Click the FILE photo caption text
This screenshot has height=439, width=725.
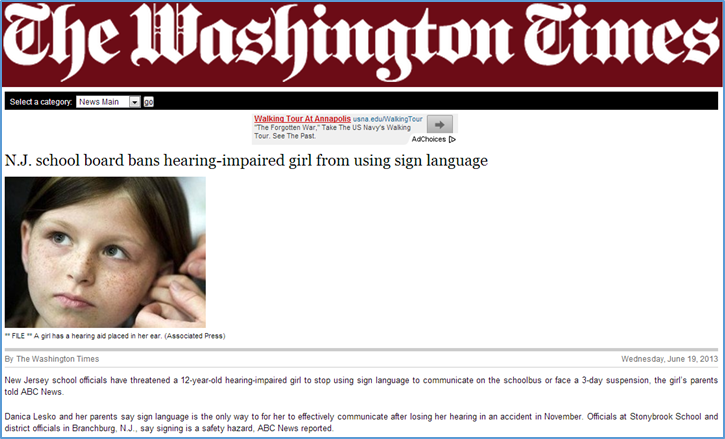click(115, 336)
